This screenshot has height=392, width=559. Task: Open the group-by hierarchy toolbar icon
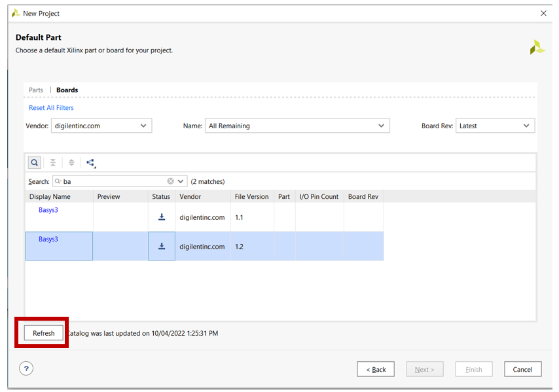tap(91, 163)
